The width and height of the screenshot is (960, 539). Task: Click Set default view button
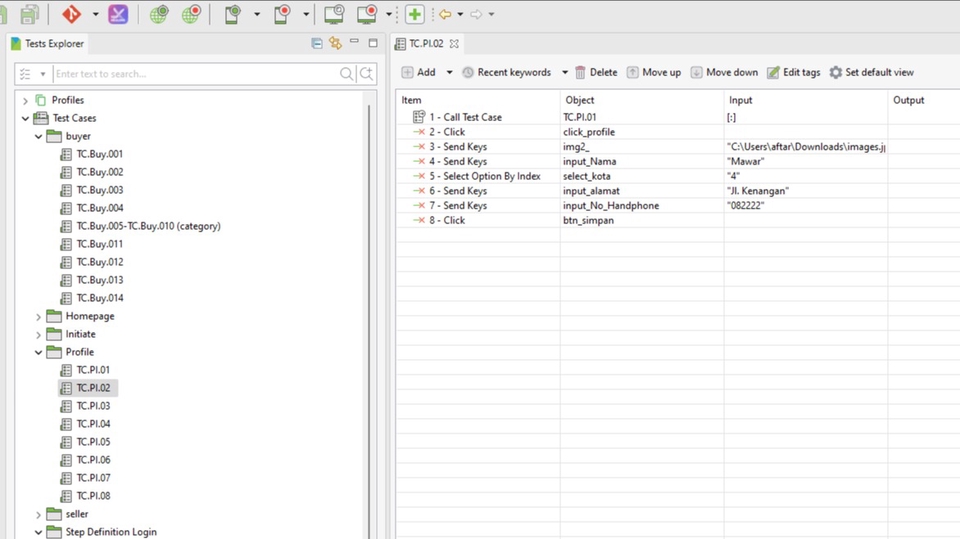pos(872,72)
